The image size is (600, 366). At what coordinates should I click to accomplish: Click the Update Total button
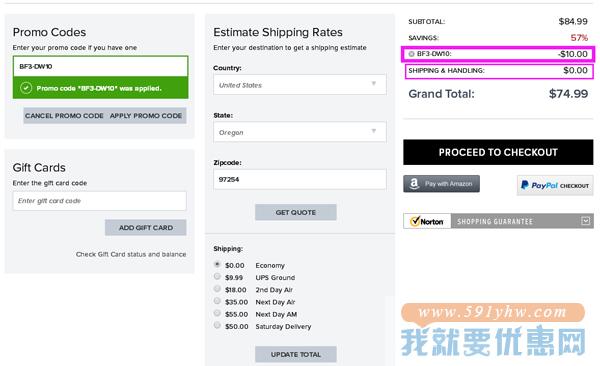click(296, 355)
